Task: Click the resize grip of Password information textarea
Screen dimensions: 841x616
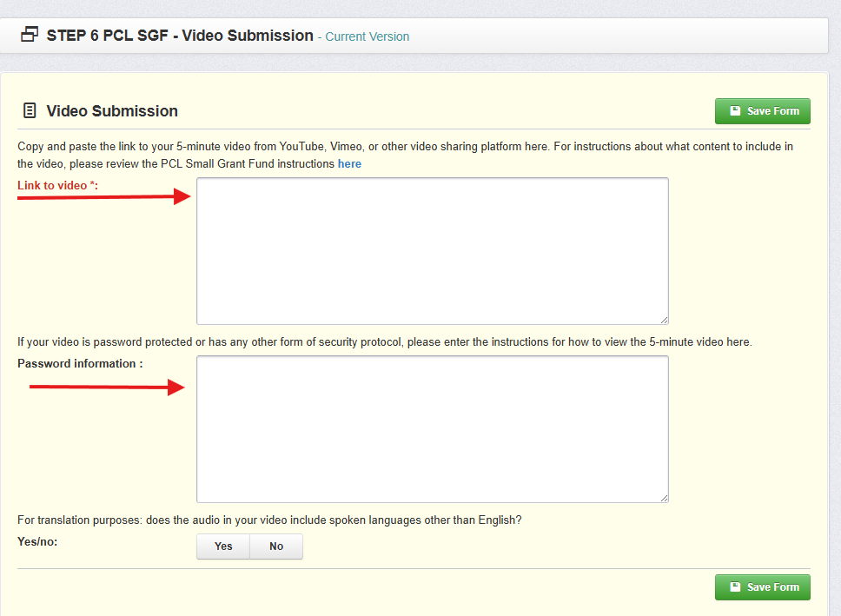Action: (x=663, y=497)
